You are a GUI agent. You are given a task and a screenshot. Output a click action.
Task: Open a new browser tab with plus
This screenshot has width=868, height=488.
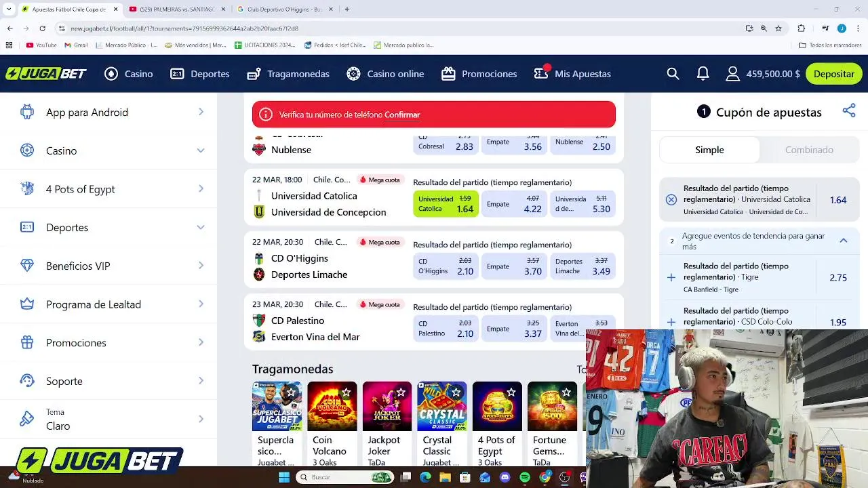click(347, 9)
